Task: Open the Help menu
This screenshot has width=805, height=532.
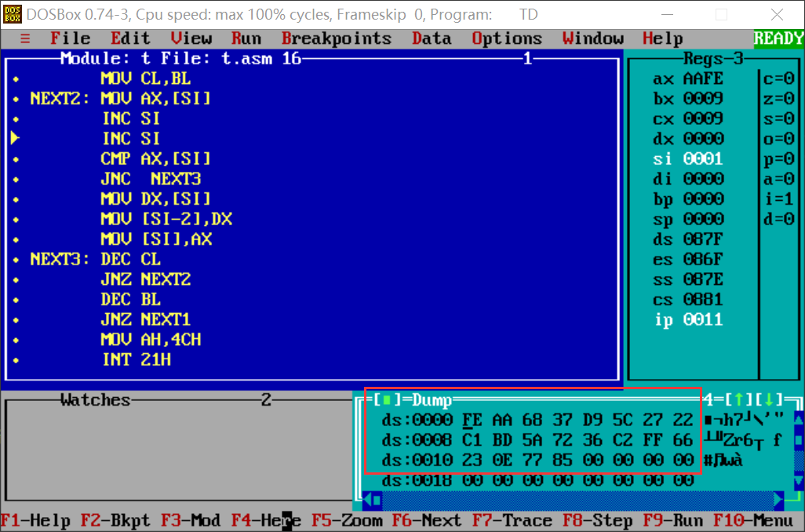Action: coord(663,38)
